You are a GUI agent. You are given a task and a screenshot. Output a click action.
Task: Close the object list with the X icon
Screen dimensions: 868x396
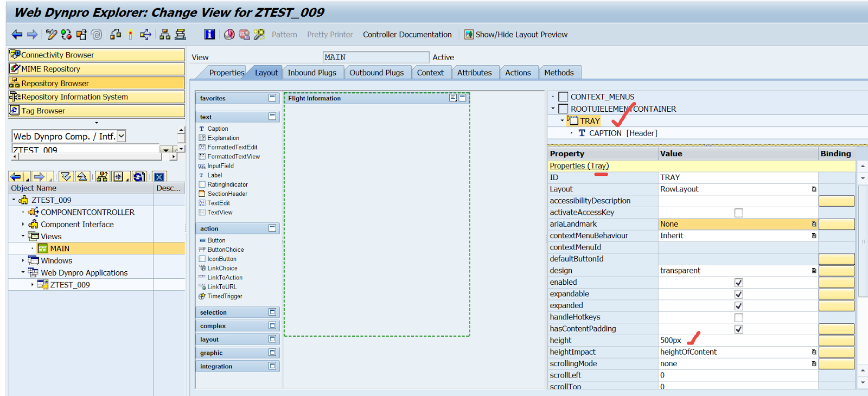coord(159,177)
